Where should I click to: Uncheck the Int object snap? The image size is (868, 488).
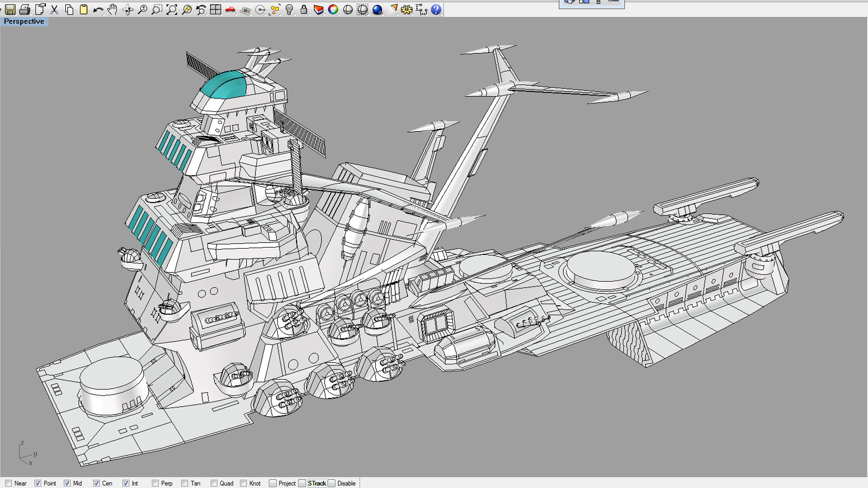[x=126, y=483]
